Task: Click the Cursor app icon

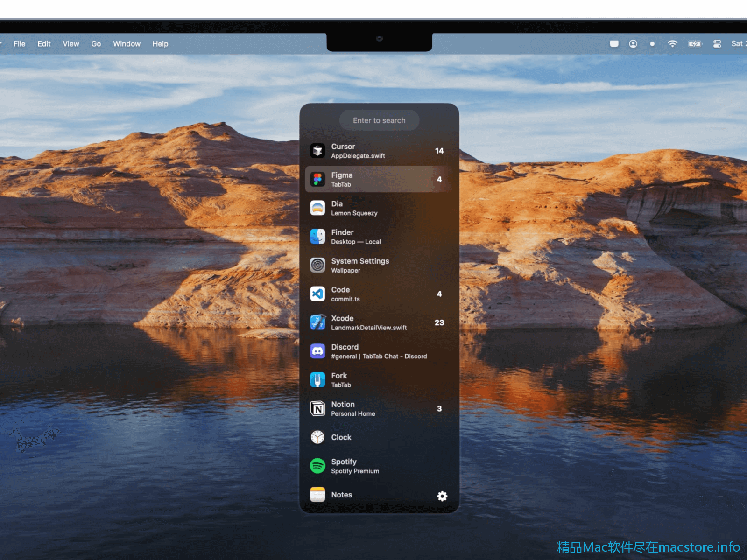Action: click(x=317, y=151)
